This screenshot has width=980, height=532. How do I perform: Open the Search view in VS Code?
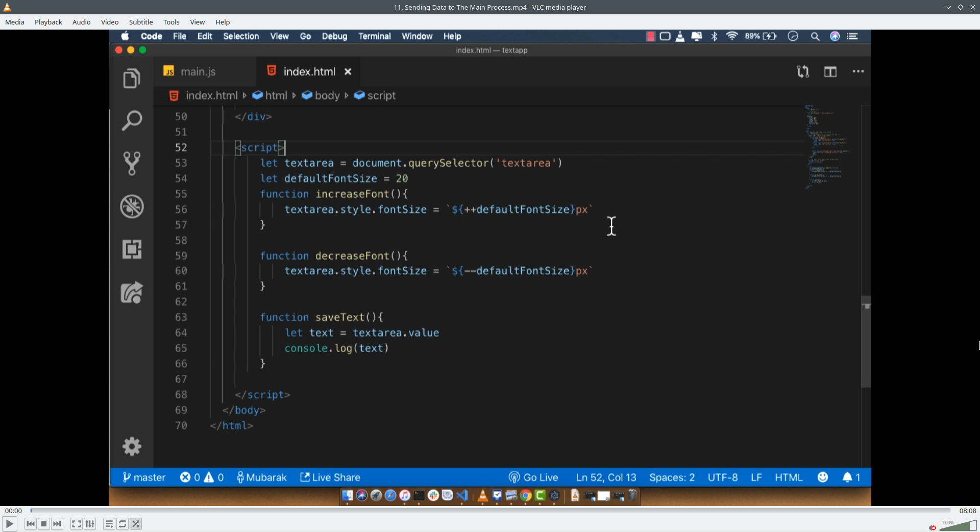132,121
